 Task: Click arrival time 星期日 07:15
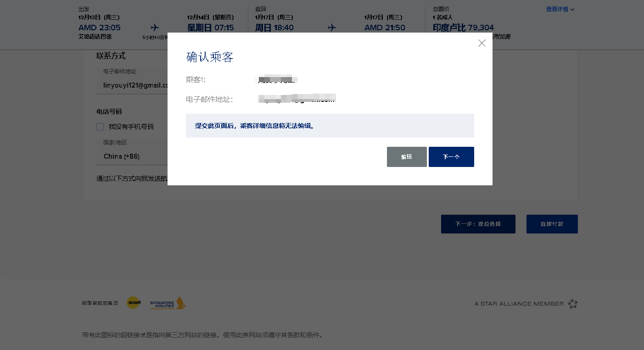tap(210, 28)
